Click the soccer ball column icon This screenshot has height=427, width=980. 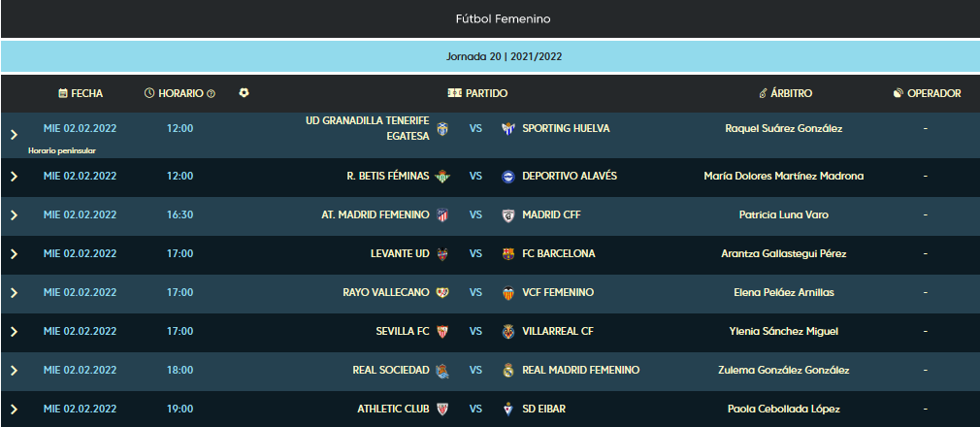(244, 92)
